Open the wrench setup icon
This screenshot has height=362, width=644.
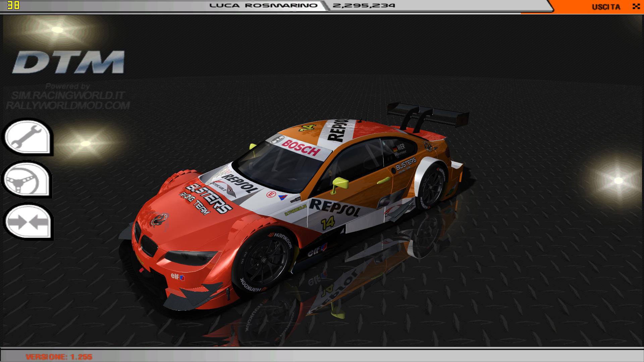[x=28, y=137]
